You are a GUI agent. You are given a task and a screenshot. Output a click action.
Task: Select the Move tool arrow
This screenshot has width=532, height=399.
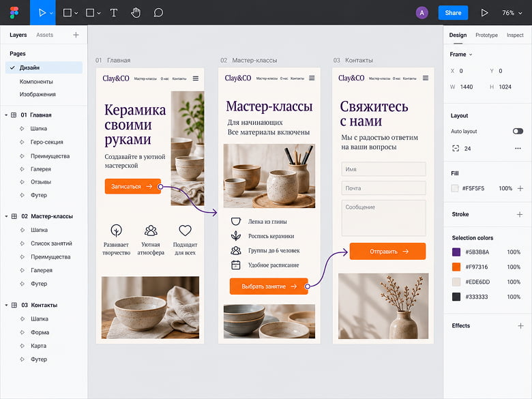click(x=42, y=13)
